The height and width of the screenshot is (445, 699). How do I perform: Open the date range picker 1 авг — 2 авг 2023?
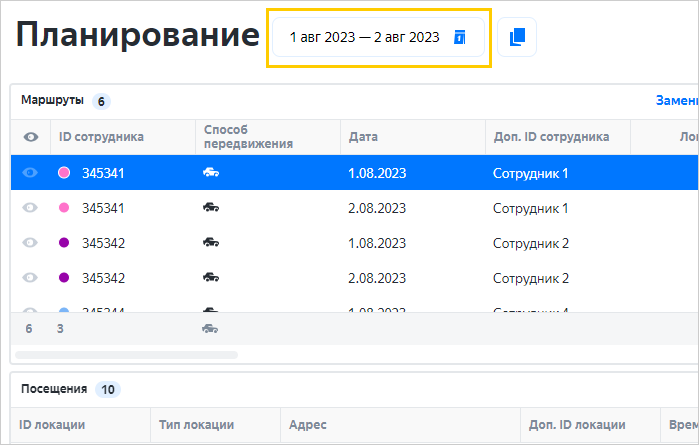(365, 37)
